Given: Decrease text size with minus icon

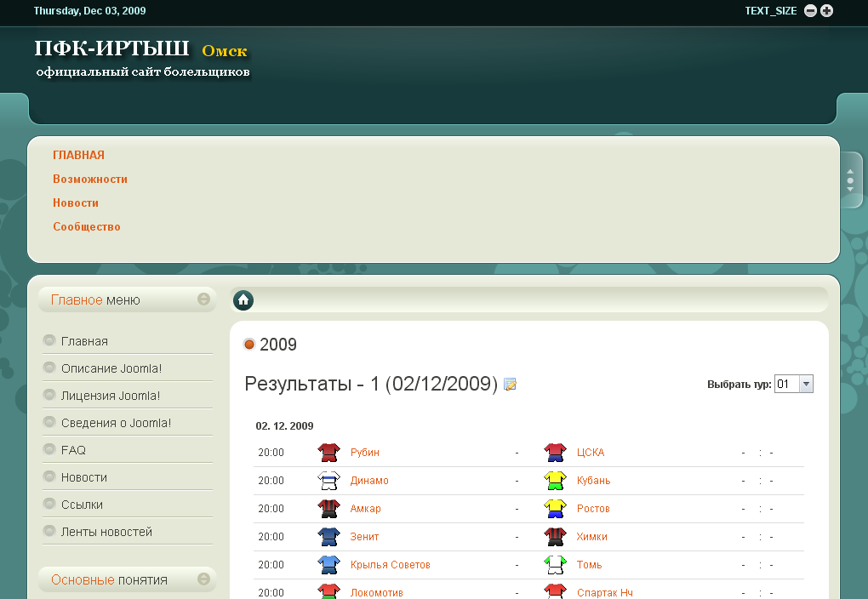Looking at the screenshot, I should click(810, 10).
